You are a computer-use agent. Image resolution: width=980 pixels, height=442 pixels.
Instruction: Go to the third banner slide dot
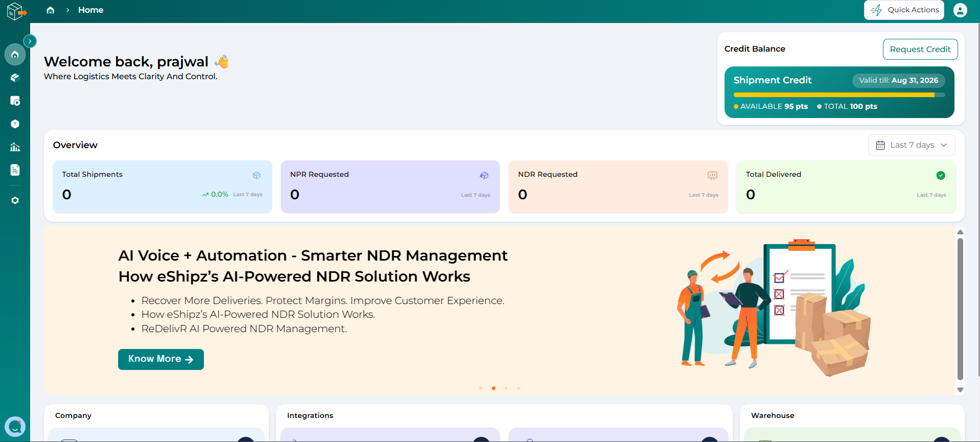click(506, 388)
